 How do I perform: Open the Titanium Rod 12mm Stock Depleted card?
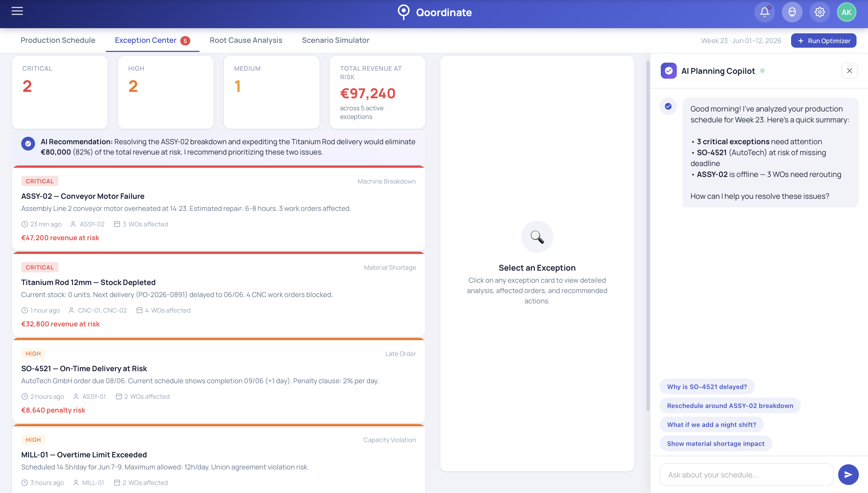pos(218,294)
